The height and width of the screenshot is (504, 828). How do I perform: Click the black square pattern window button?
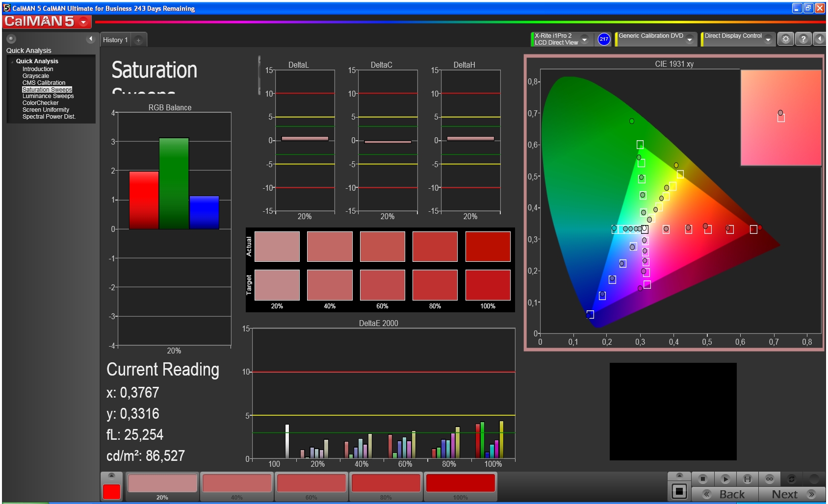click(679, 491)
